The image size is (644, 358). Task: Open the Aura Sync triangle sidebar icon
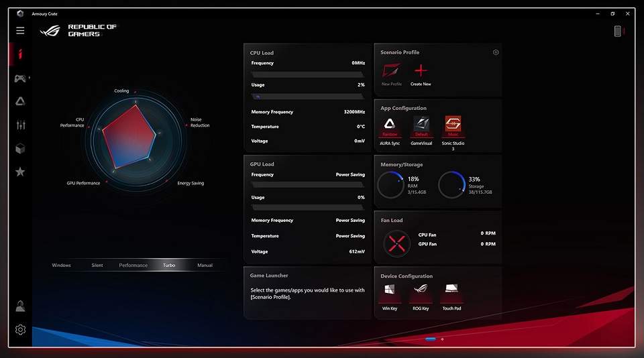tap(20, 101)
